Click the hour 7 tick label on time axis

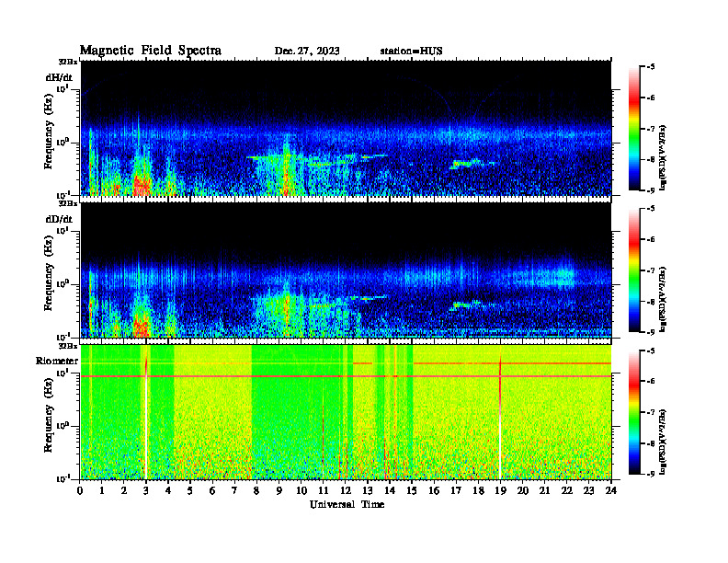(235, 490)
